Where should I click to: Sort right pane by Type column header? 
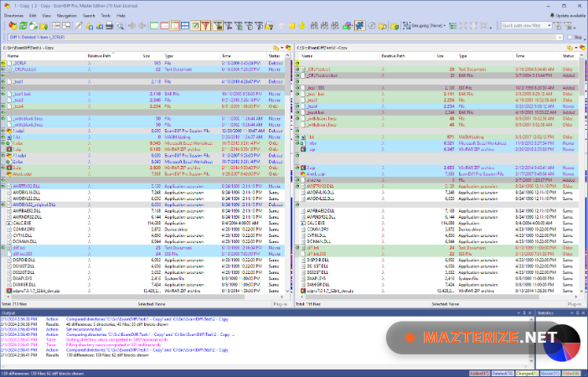pos(484,56)
